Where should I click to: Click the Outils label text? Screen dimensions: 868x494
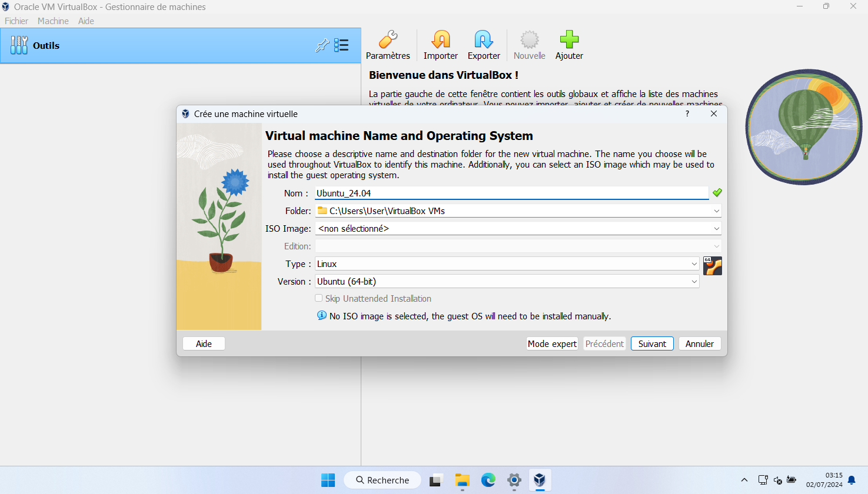pos(46,45)
